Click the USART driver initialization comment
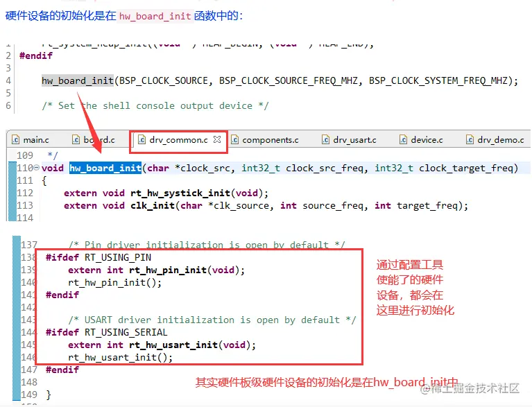 [212, 320]
